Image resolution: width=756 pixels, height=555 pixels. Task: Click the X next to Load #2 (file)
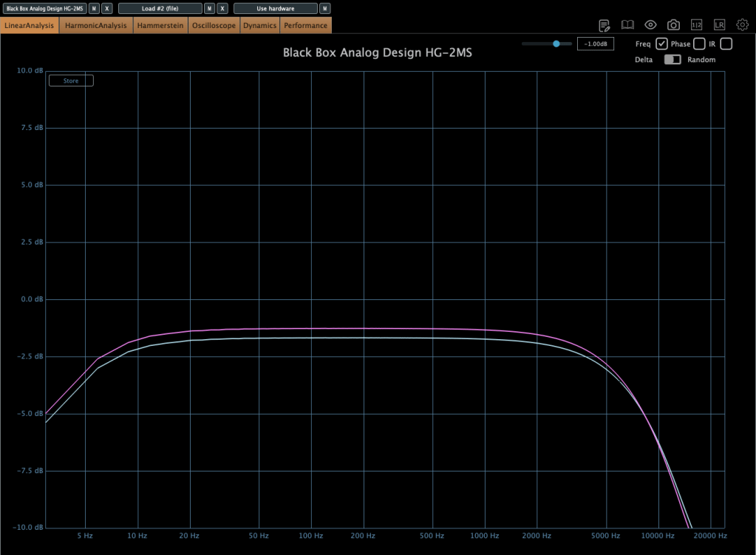222,9
